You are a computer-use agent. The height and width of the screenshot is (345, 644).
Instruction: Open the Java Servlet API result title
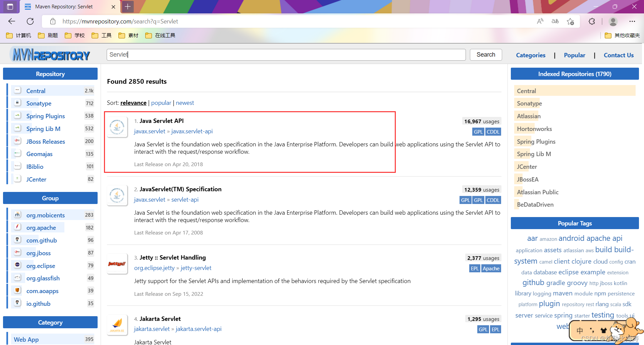click(162, 121)
